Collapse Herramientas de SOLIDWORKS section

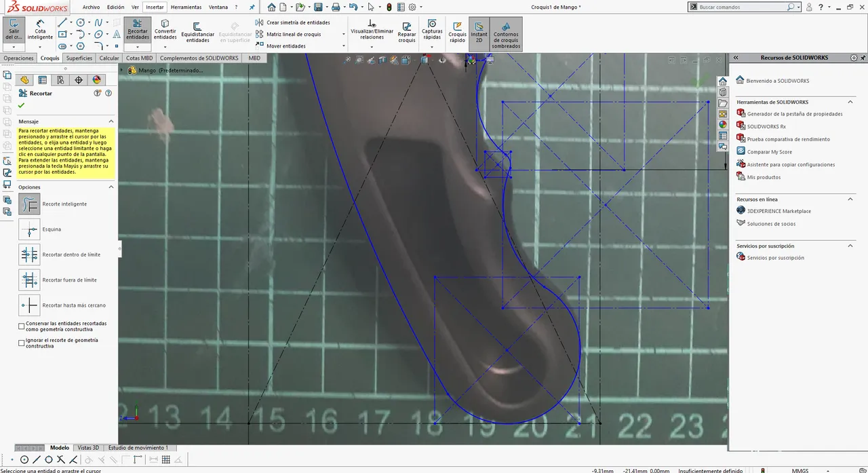(851, 102)
